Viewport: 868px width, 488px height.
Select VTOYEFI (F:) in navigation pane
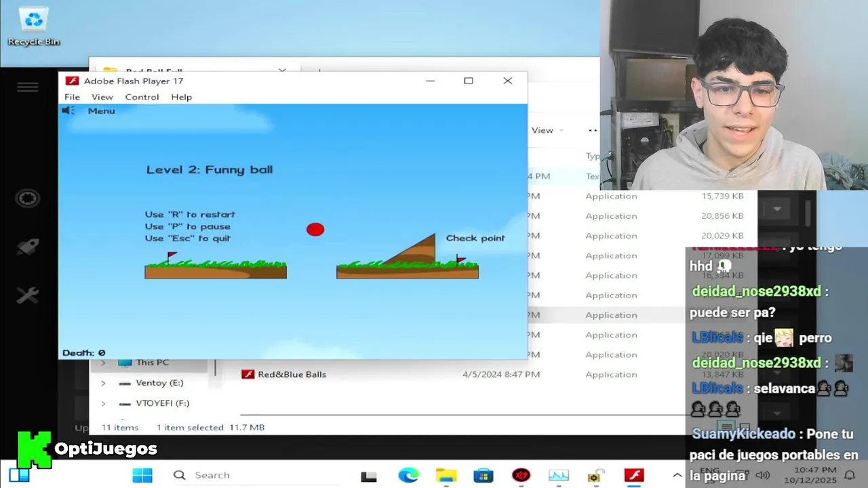click(162, 403)
